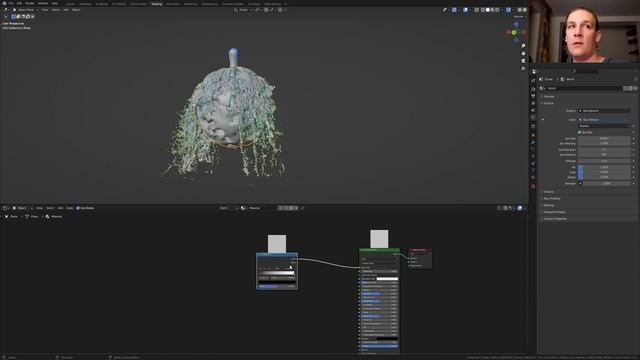
Task: Open the Color Sky Texture dropdown
Action: click(x=604, y=120)
